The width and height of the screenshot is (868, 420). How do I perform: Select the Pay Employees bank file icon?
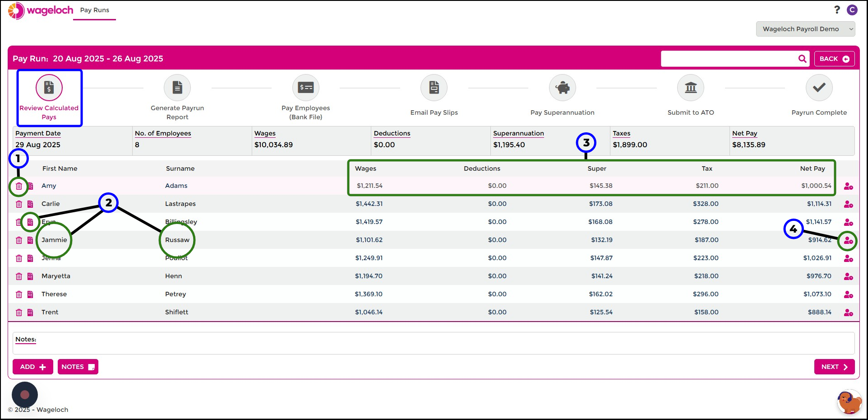[305, 88]
